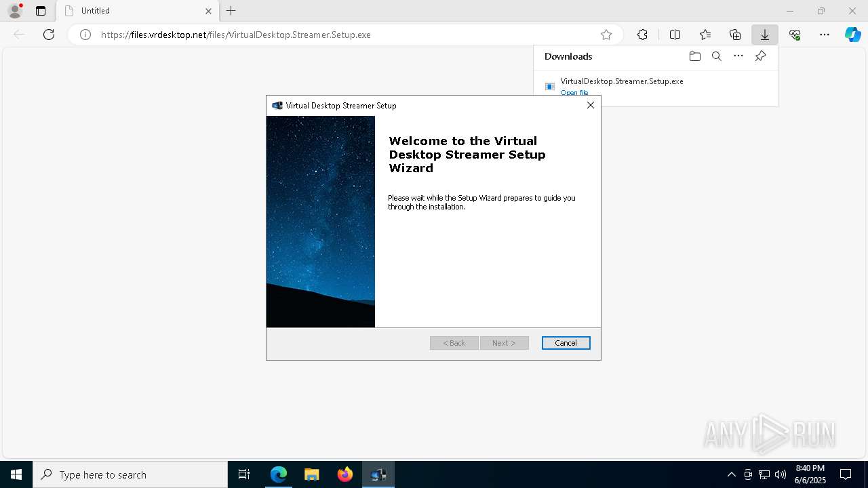This screenshot has height=488, width=868.
Task: Click the setup dialog title bar icon
Action: coord(277,105)
